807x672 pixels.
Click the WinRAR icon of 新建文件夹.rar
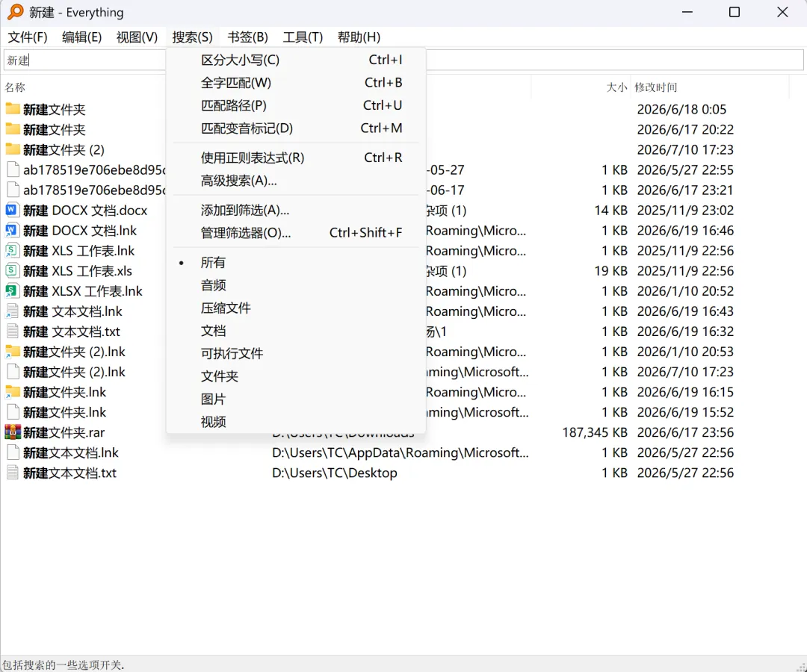[x=13, y=432]
